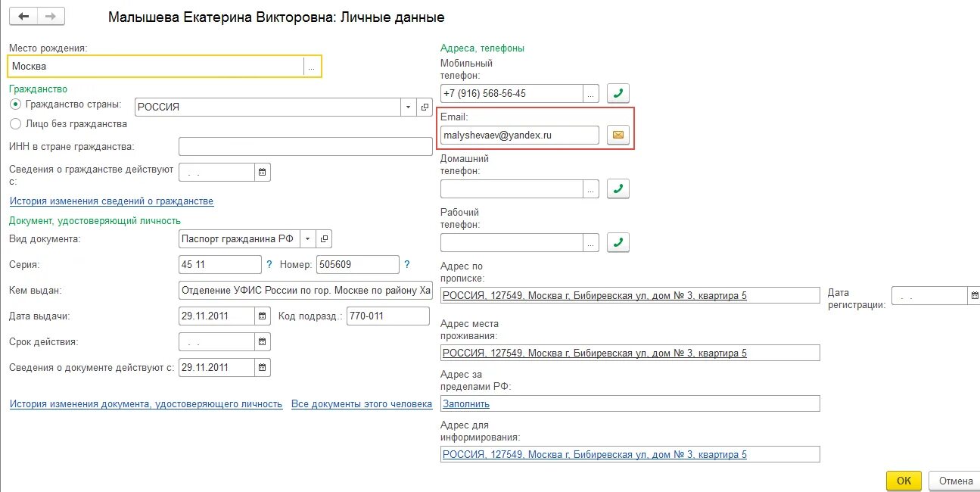Send email via envelope icon

click(618, 135)
